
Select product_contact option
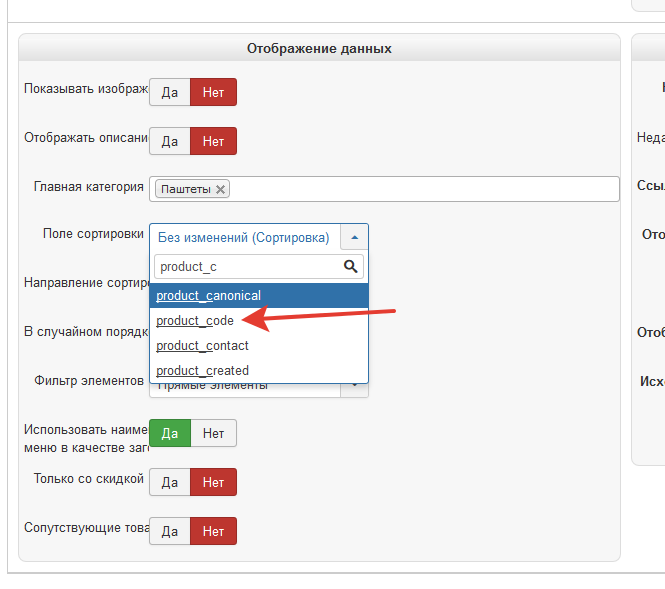203,346
